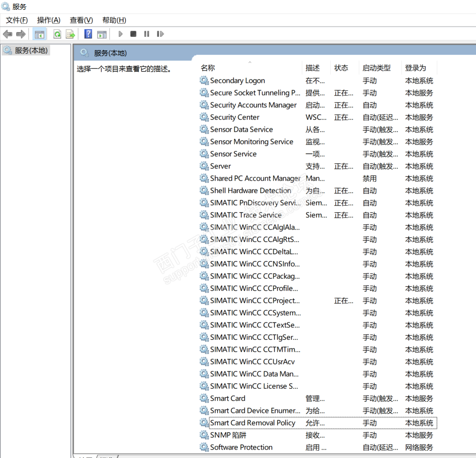The width and height of the screenshot is (476, 458).
Task: Select SIMATIC WinCC CCDeltaL... row
Action: coord(318,251)
